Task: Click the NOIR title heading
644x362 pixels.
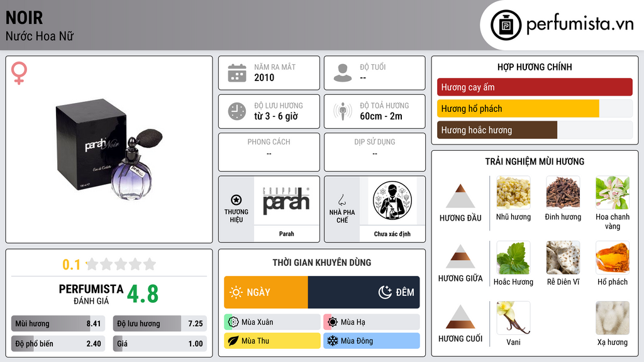Action: [x=25, y=18]
